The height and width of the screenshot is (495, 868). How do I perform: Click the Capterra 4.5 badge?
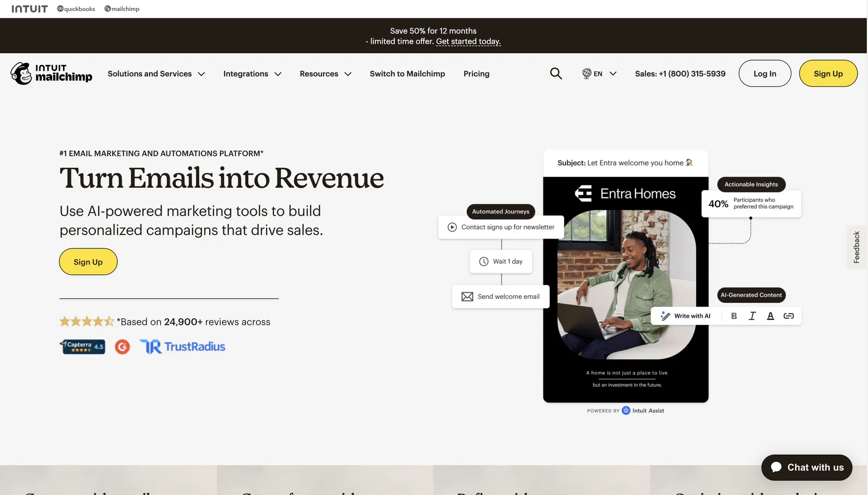(x=82, y=346)
